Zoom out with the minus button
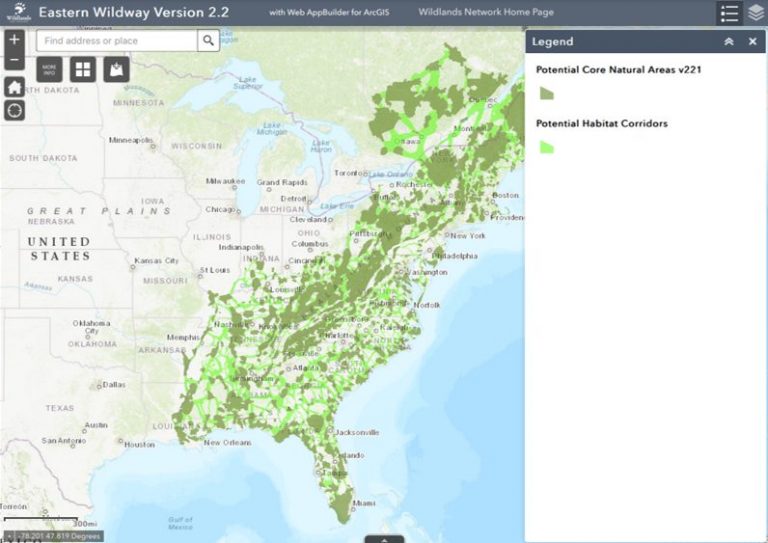 [x=14, y=60]
